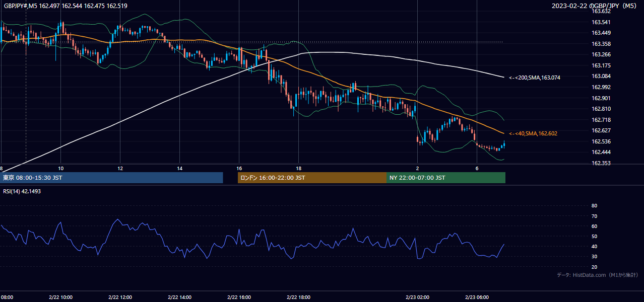The width and height of the screenshot is (644, 302).
Task: Click the 2/22 10:00 bottom time label
Action: pyautogui.click(x=60, y=297)
